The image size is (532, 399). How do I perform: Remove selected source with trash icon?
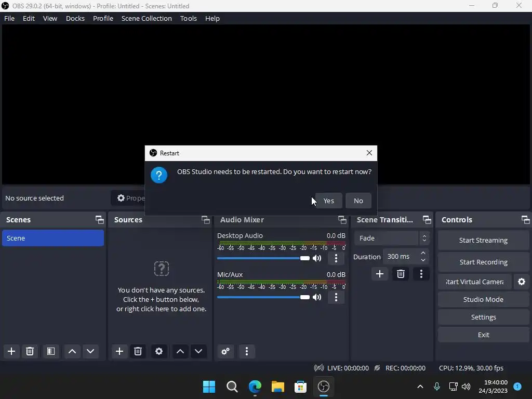(138, 351)
